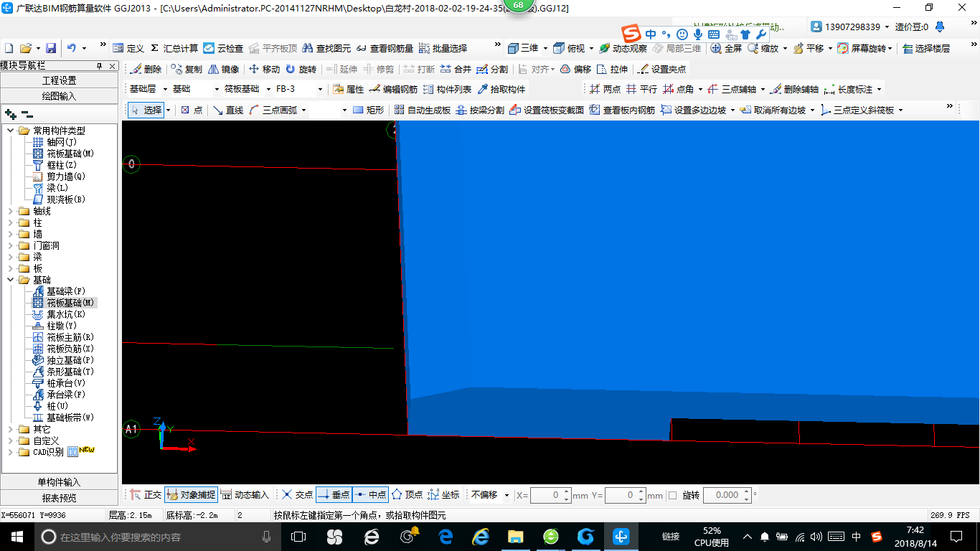Click 选择楼层 select floor button
Screen dimensions: 980x551
tap(926, 48)
